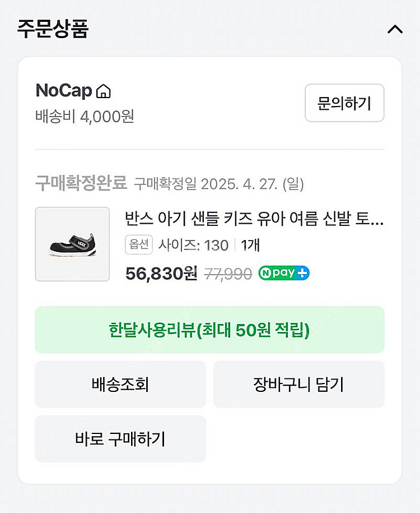The image size is (420, 513).
Task: Write a 한달사용리뷰 one-month review
Action: tap(209, 330)
